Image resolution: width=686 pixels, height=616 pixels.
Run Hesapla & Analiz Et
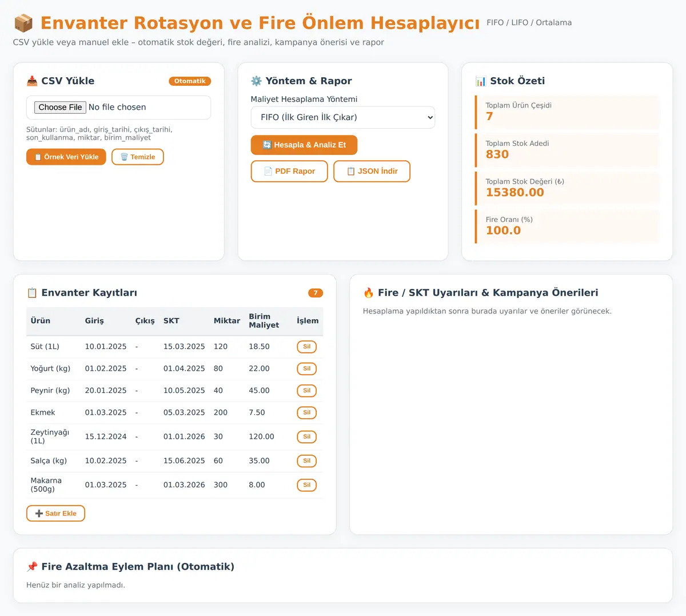pyautogui.click(x=304, y=145)
